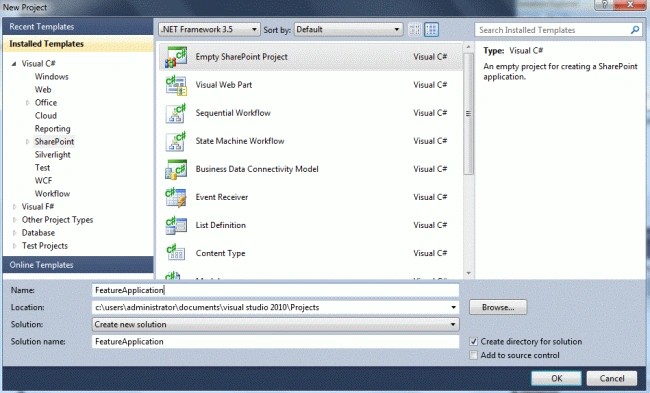Click the Solution name input field
The height and width of the screenshot is (393, 650).
coord(275,342)
